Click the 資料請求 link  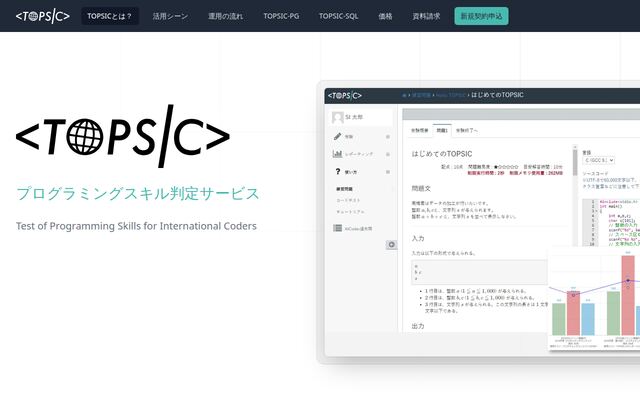pyautogui.click(x=426, y=16)
